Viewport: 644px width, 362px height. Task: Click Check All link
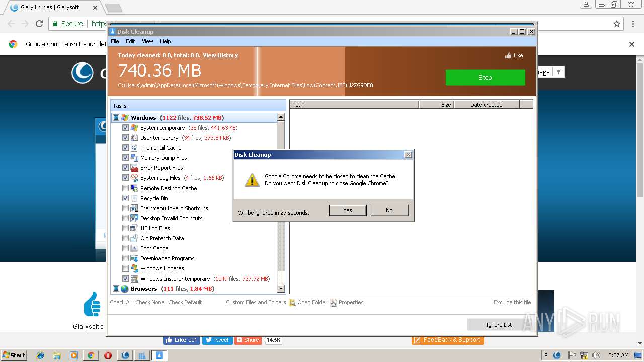point(121,302)
